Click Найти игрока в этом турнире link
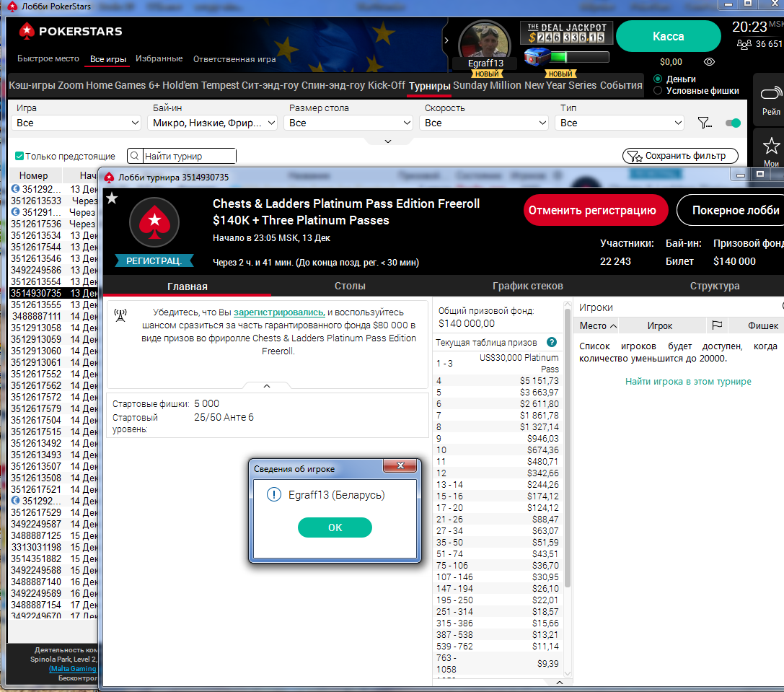This screenshot has height=692, width=784. 688,381
